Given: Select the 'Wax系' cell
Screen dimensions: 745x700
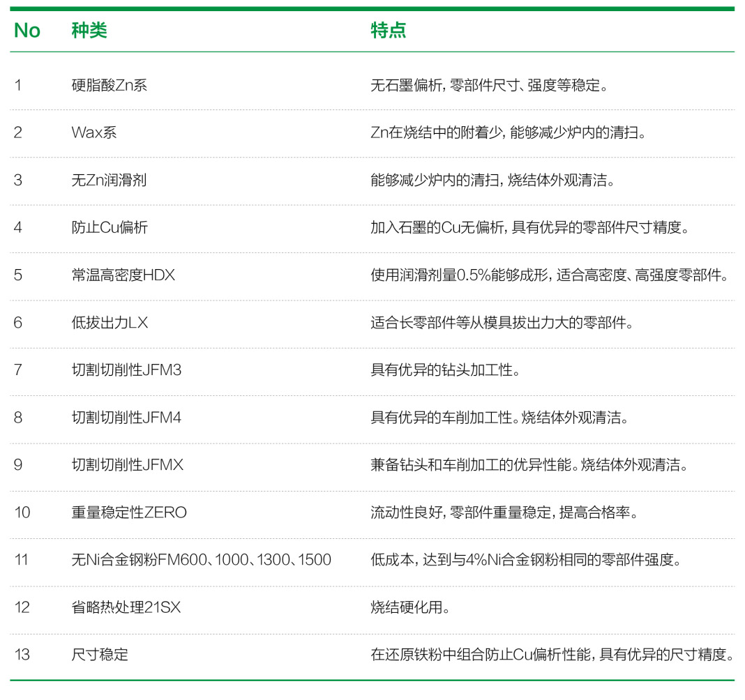Looking at the screenshot, I should (94, 132).
